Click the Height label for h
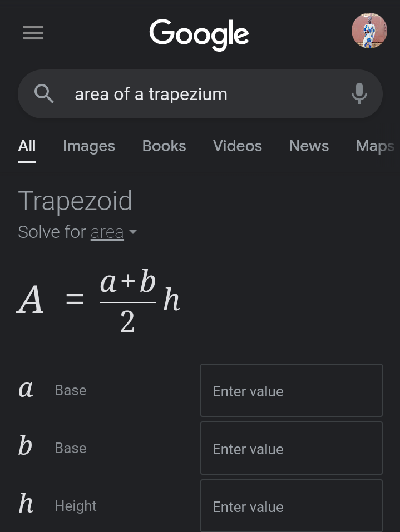 click(76, 506)
